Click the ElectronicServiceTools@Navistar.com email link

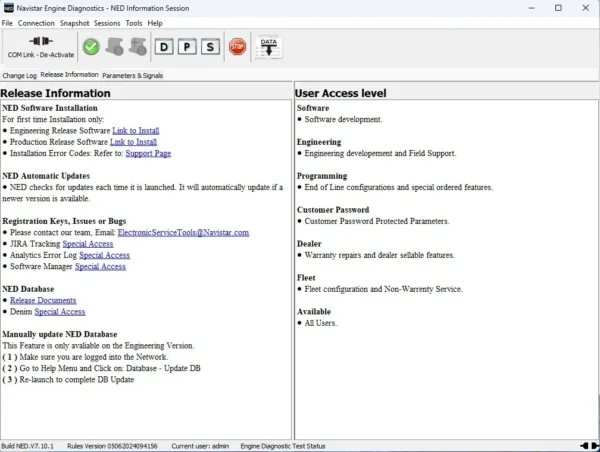point(183,233)
